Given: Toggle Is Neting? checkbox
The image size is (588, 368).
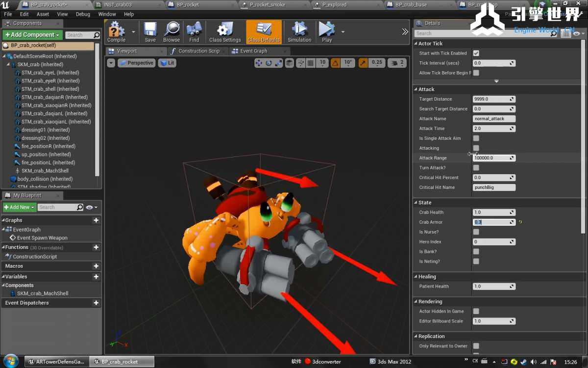Looking at the screenshot, I should coord(476,262).
